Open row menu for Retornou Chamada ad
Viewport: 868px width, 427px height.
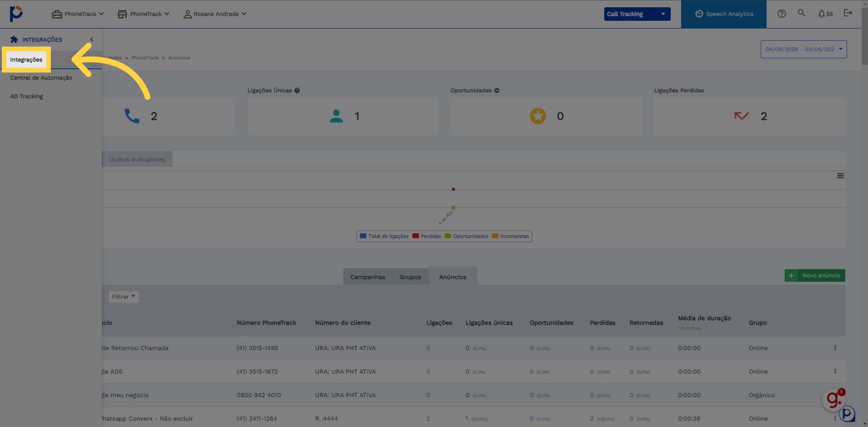tap(835, 348)
